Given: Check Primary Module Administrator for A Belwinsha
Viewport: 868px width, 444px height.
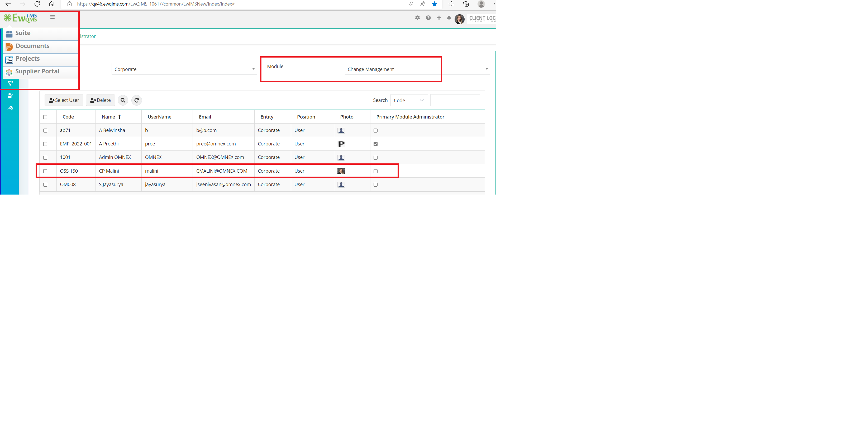Looking at the screenshot, I should point(375,130).
